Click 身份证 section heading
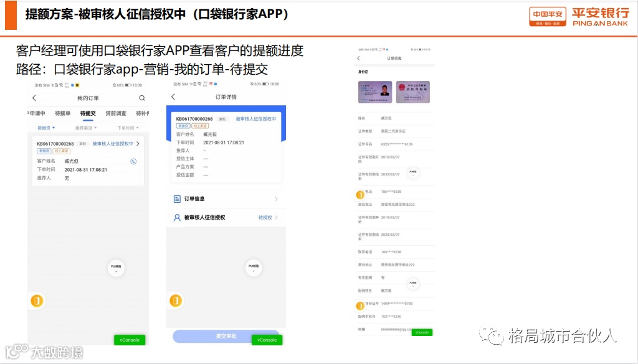Screen dimensions: 638x364 [x=363, y=72]
